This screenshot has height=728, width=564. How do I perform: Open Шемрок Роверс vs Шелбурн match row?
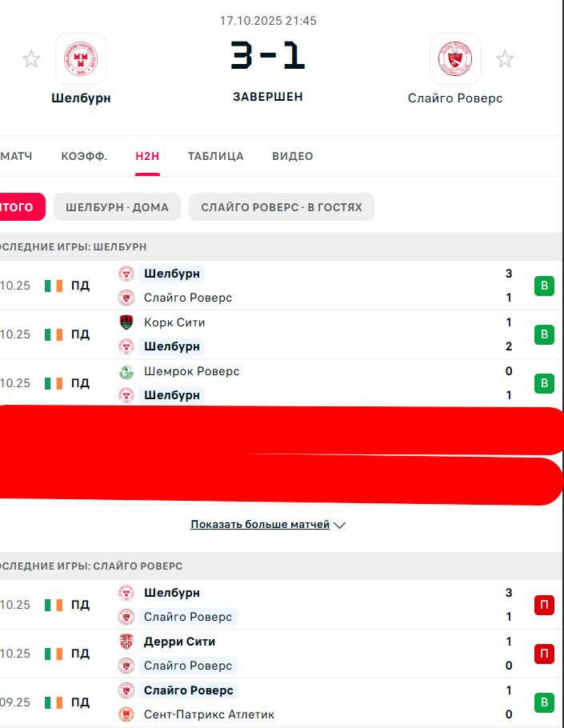coord(278,383)
